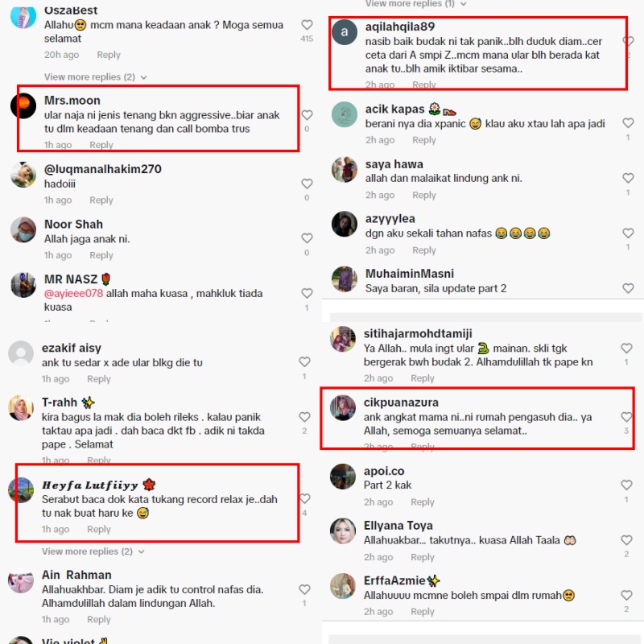644x644 pixels.
Task: Toggle like on saya hawa's comment
Action: 628,178
